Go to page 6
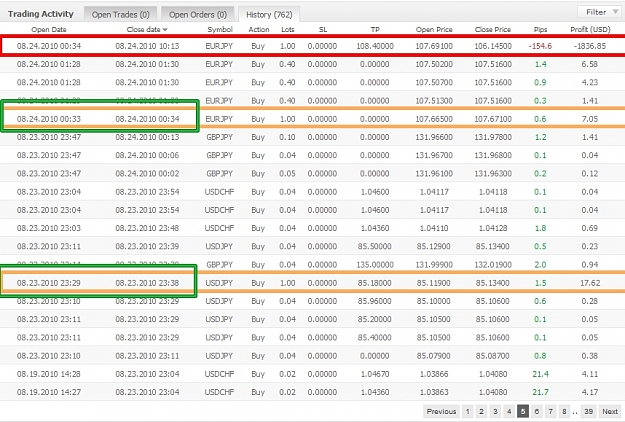Screen dimensions: 625x422 point(537,411)
